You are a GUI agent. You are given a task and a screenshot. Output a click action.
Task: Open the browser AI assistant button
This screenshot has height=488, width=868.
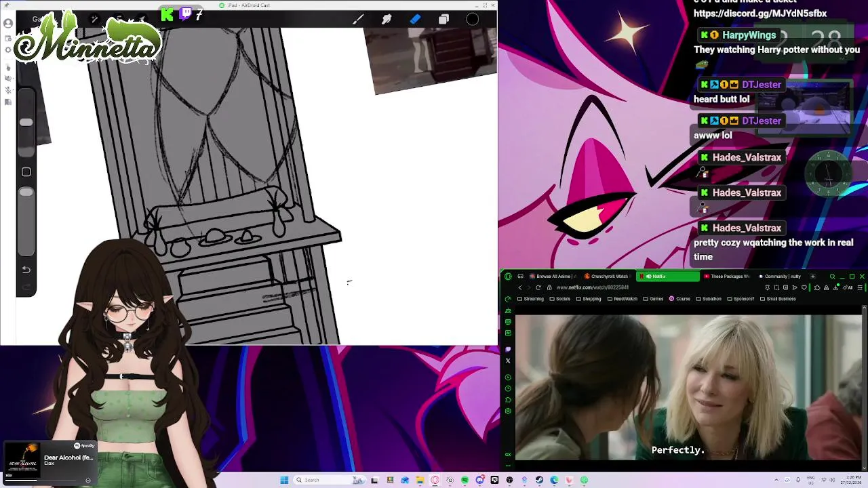848,287
